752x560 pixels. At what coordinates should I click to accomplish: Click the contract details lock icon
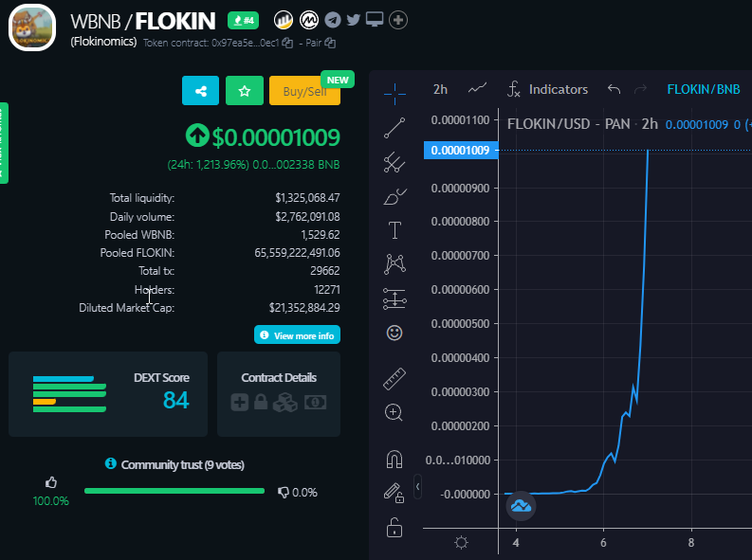click(261, 402)
